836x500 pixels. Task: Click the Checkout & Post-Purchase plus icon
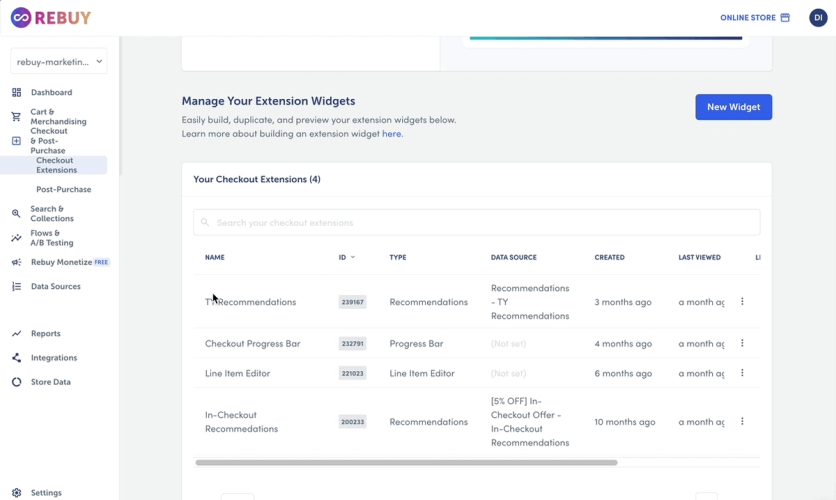pos(17,141)
